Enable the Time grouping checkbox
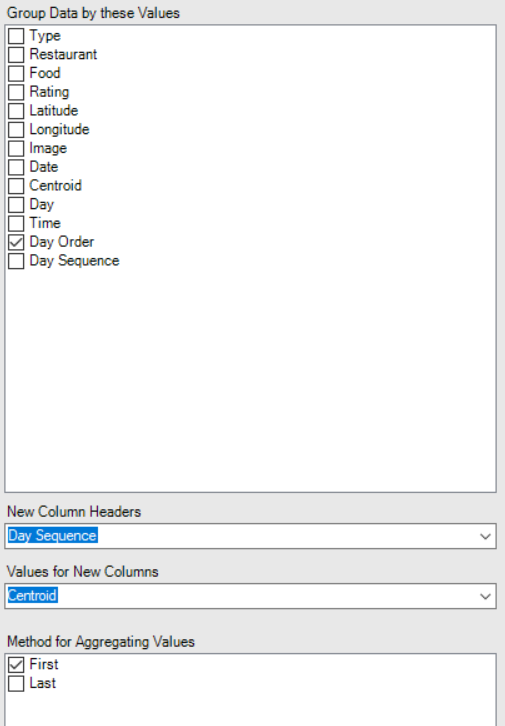 click(x=16, y=224)
